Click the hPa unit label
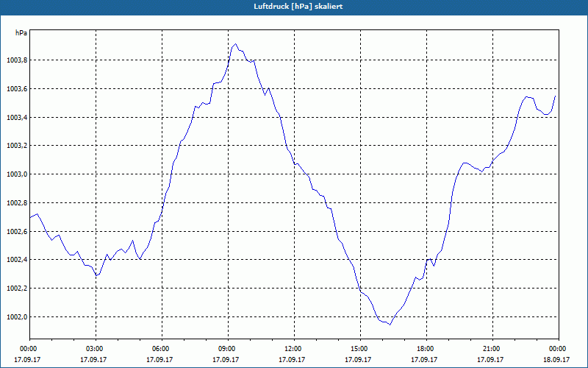 (x=21, y=33)
